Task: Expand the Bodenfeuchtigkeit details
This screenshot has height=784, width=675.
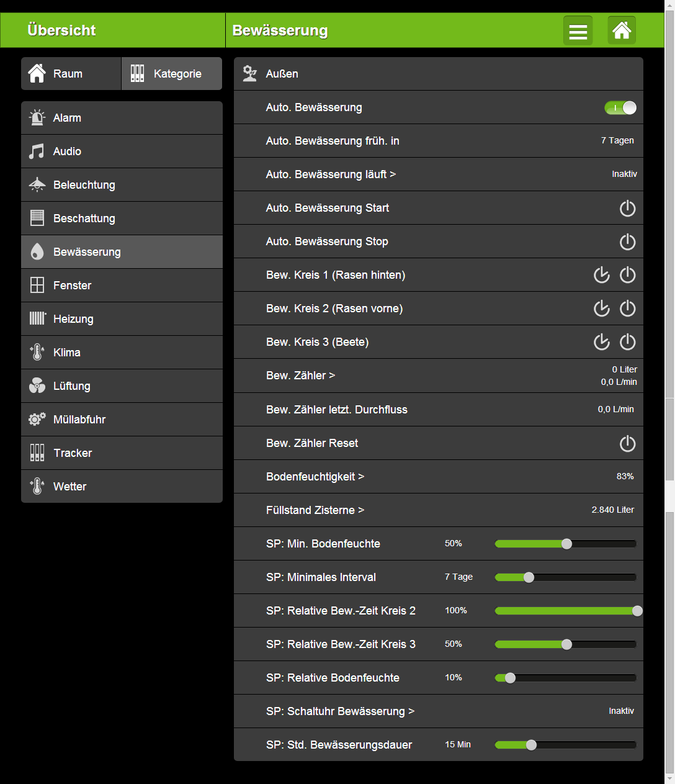Action: tap(315, 477)
